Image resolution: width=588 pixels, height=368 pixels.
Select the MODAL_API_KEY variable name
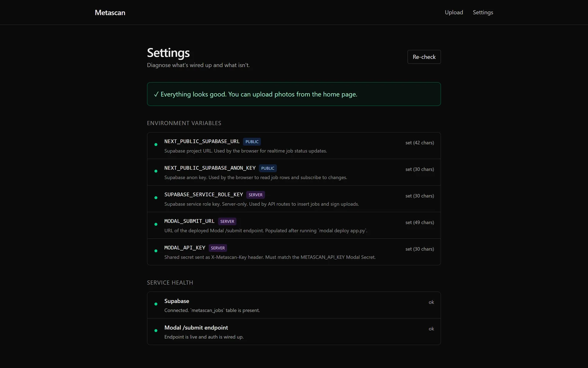(185, 248)
